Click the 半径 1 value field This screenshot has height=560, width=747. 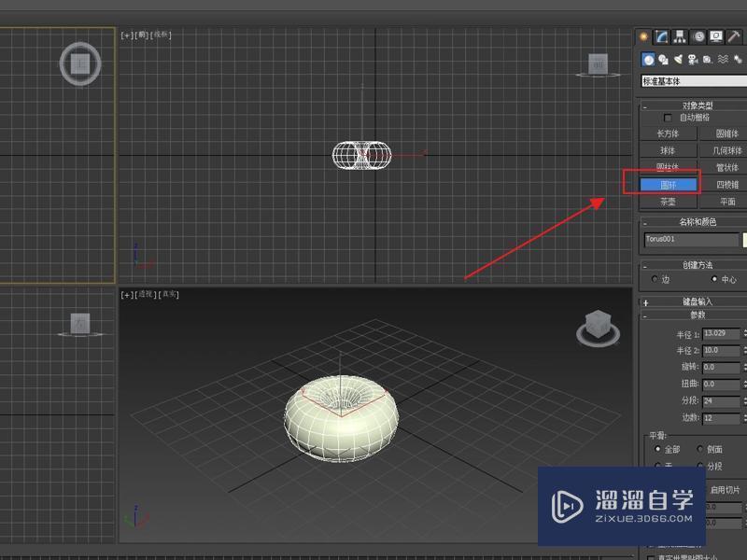coord(721,334)
